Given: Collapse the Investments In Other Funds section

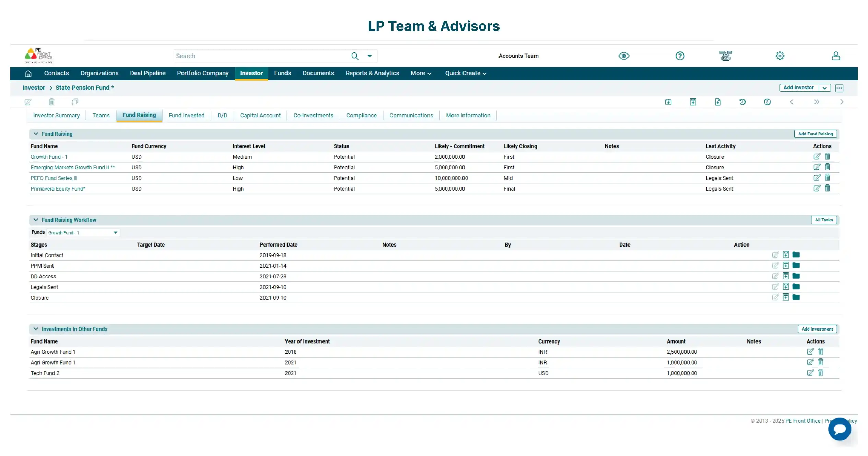Looking at the screenshot, I should 36,329.
